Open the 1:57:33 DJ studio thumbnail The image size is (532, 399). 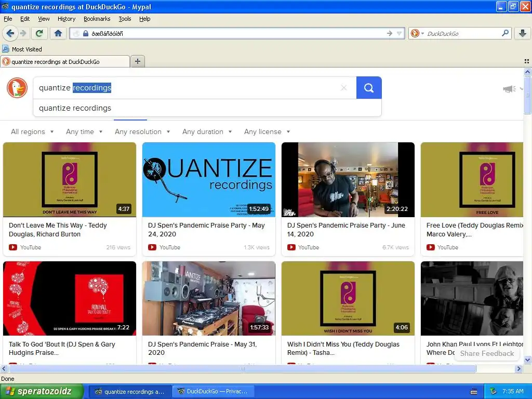point(209,298)
